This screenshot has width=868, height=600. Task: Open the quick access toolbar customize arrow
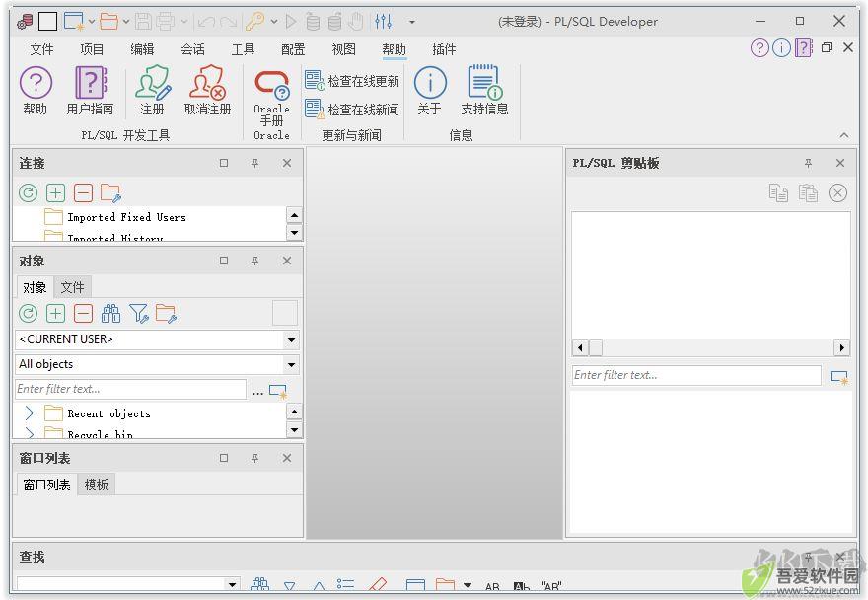click(412, 22)
